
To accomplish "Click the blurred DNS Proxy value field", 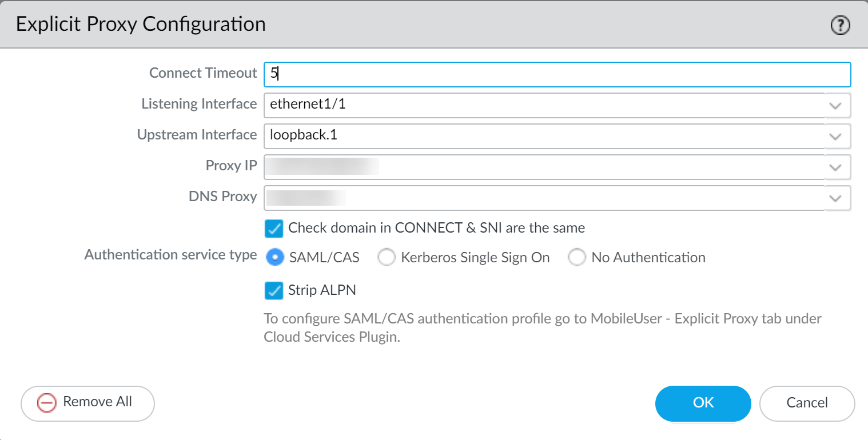I will click(x=307, y=198).
